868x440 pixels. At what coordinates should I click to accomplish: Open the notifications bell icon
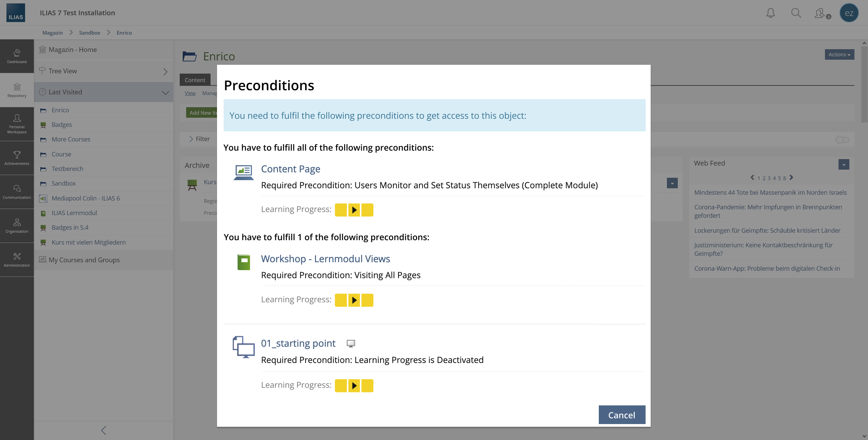pyautogui.click(x=770, y=13)
